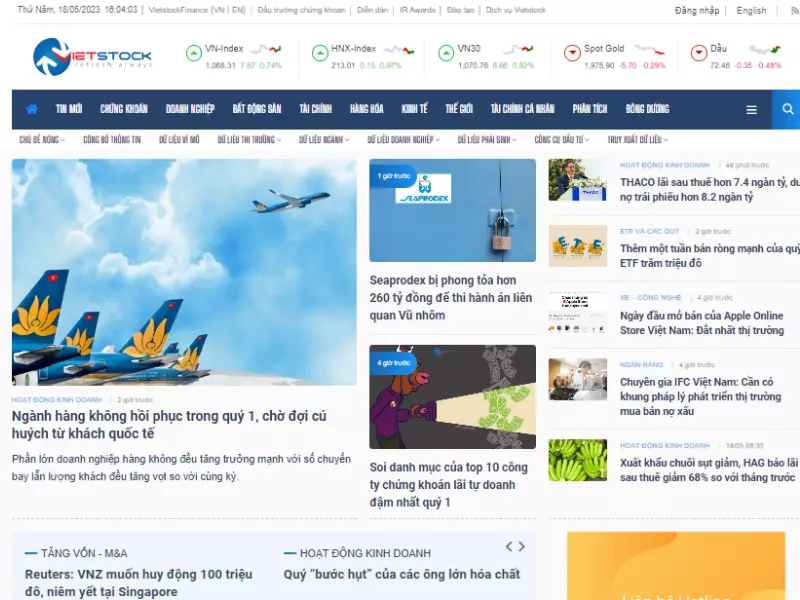Click VN30 green up arrow icon

446,53
